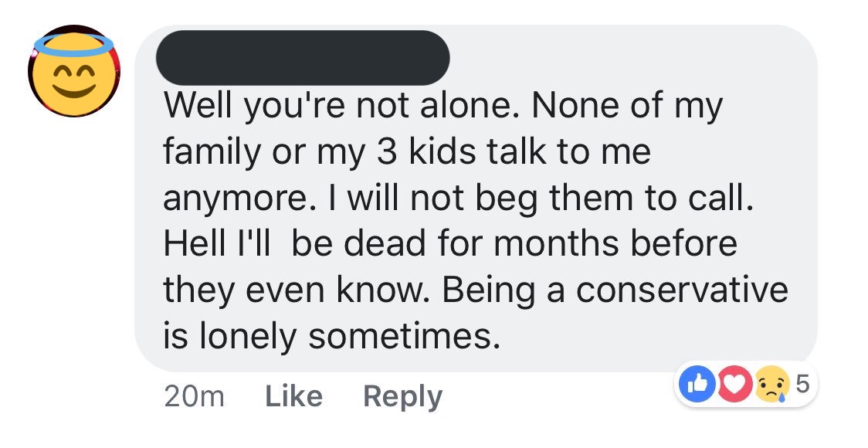Like this comment
Image resolution: width=868 pixels, height=448 pixels.
(x=293, y=396)
